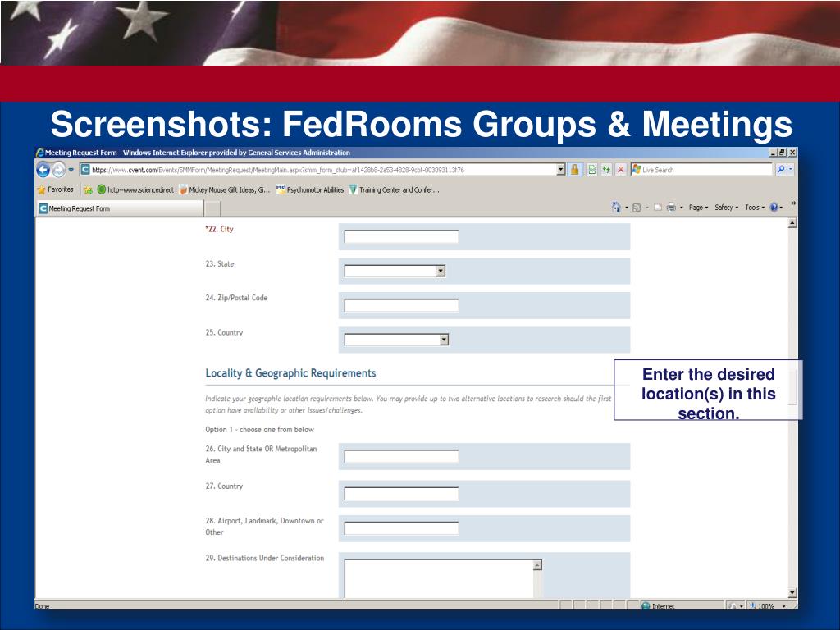Click the security lock icon in address bar
This screenshot has width=840, height=630.
tap(575, 170)
